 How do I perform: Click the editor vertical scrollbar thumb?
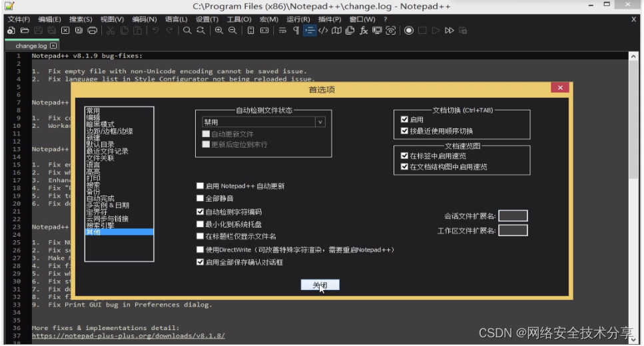coord(634,119)
